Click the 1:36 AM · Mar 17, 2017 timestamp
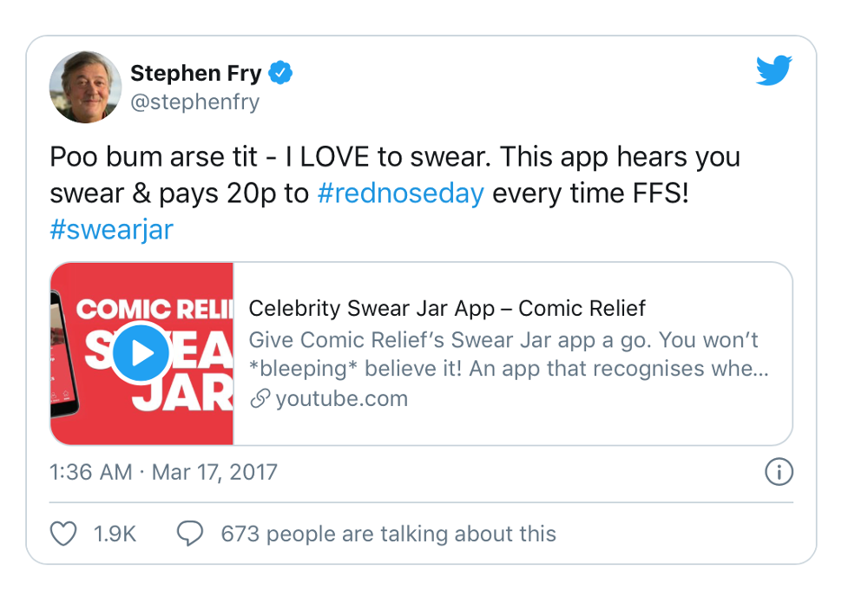Screen dimensions: 868x603 point(164,472)
